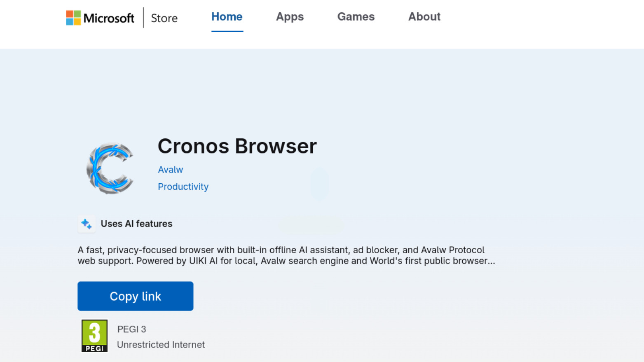Image resolution: width=644 pixels, height=362 pixels.
Task: Open the Store link in the header
Action: pyautogui.click(x=164, y=18)
